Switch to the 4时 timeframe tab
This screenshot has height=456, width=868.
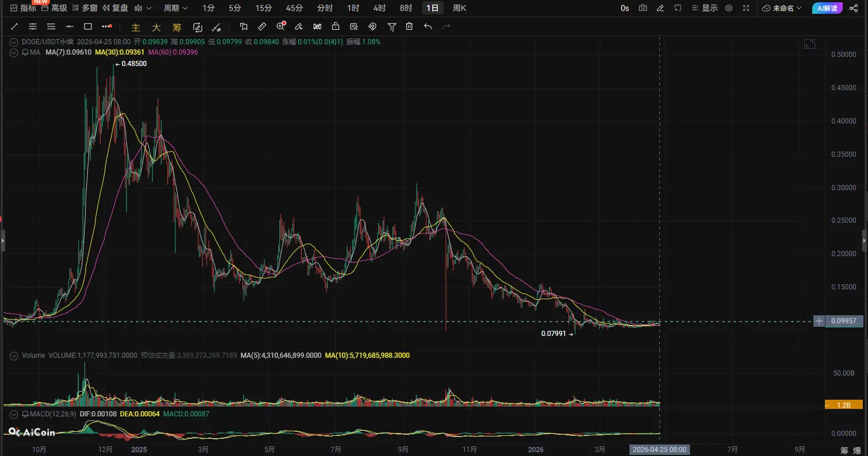coord(379,8)
